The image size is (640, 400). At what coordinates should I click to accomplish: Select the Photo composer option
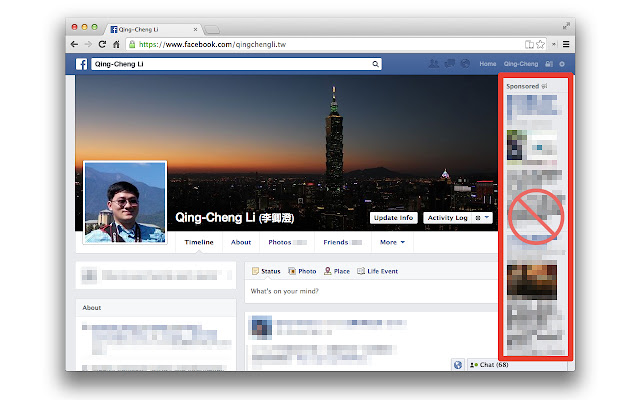(x=302, y=271)
